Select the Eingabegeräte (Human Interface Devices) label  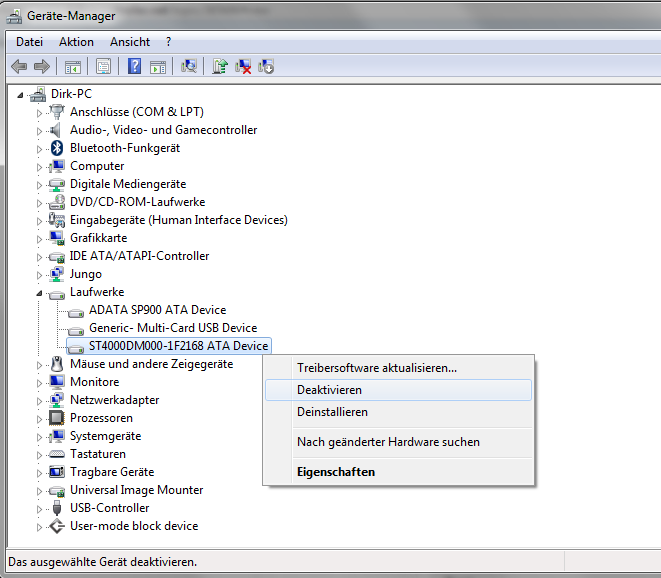coord(179,220)
